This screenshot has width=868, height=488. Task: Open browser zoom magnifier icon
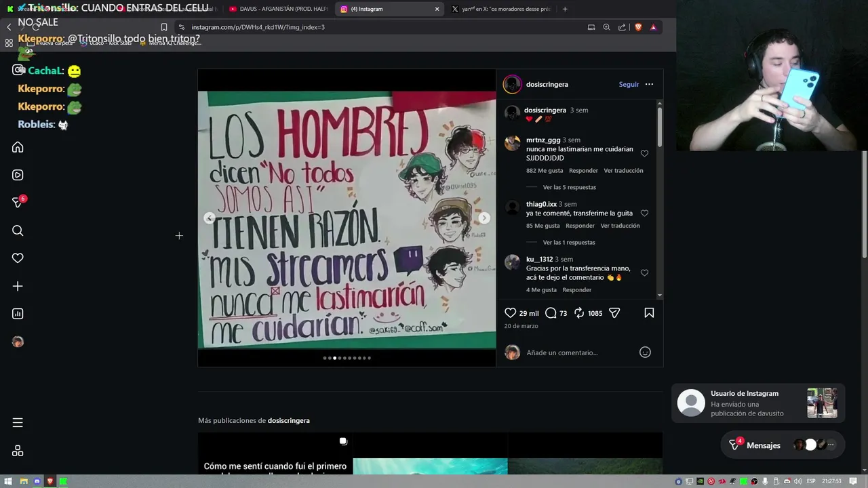click(606, 27)
